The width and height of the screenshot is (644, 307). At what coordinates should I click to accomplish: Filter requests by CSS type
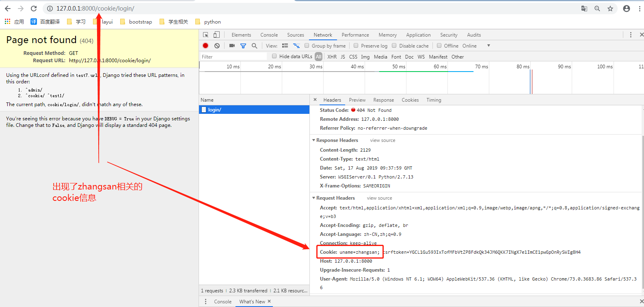pyautogui.click(x=353, y=57)
